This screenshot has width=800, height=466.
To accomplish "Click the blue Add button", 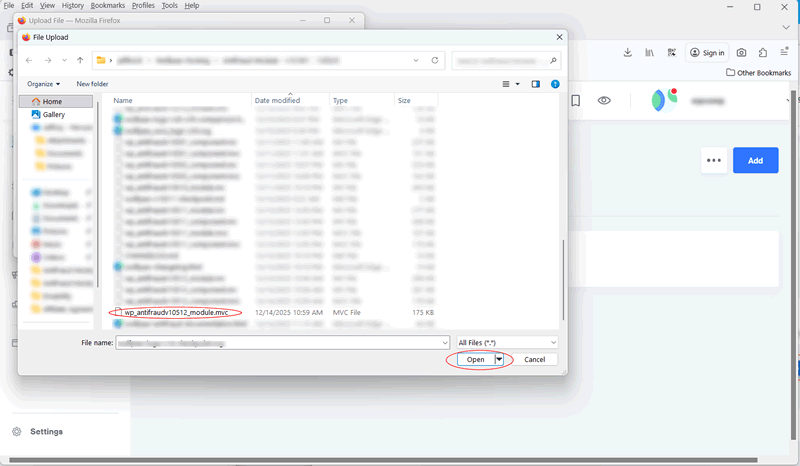I will tap(755, 160).
